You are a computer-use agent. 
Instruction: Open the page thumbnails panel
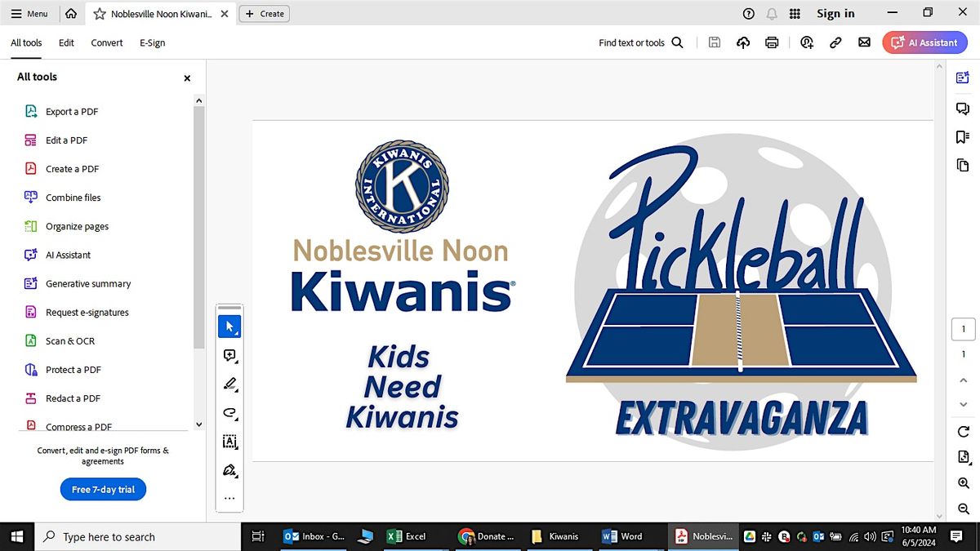tap(963, 166)
